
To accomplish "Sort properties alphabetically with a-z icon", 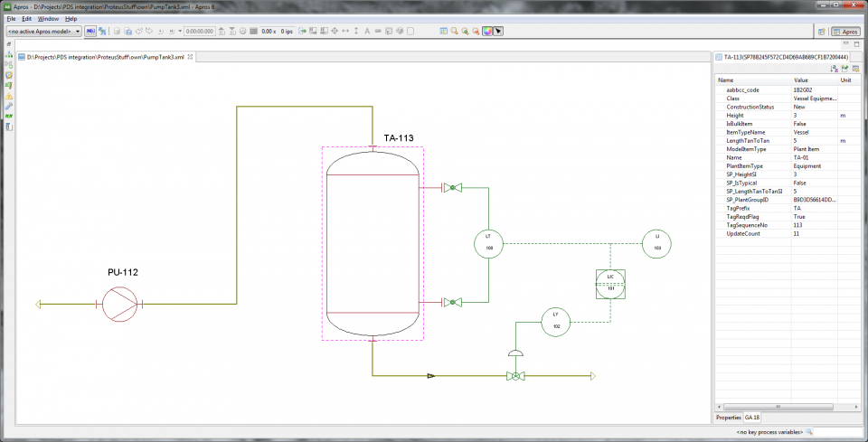I will pos(835,69).
